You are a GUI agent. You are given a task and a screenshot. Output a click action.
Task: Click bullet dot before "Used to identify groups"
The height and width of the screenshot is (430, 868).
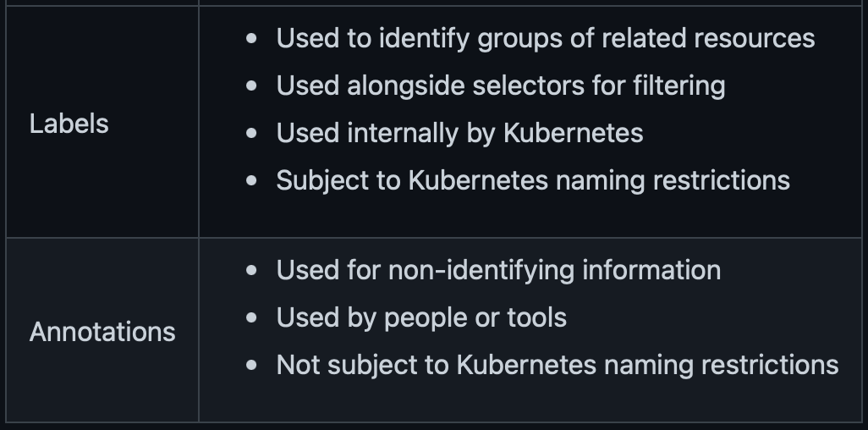251,38
